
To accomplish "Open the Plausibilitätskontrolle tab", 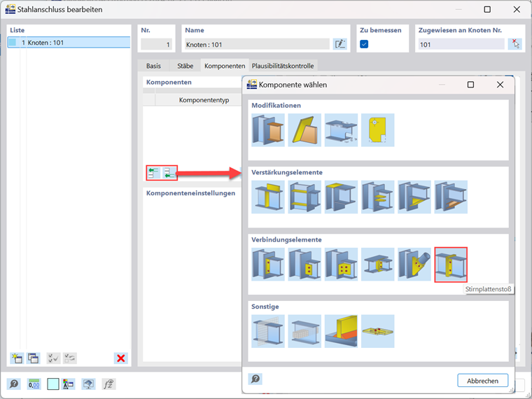I will point(283,66).
